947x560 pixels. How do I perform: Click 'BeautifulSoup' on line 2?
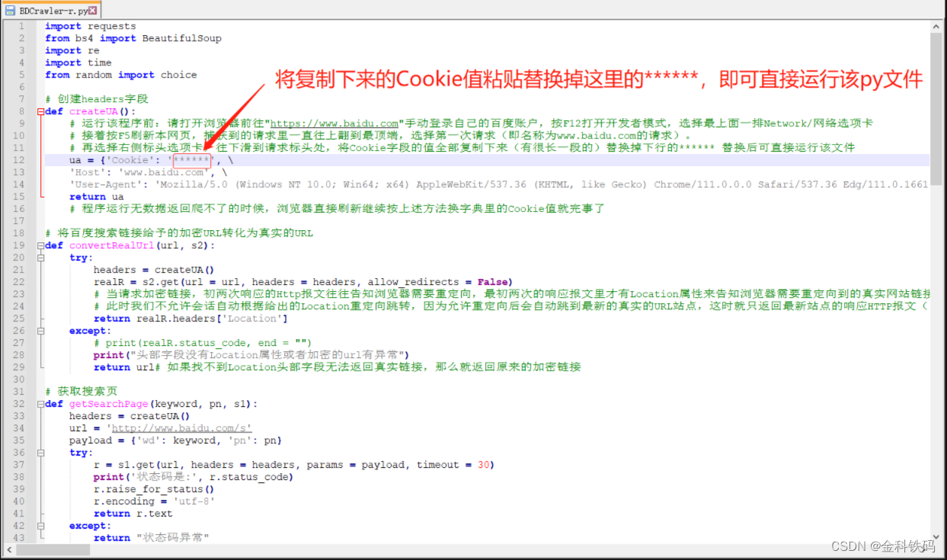pos(182,38)
